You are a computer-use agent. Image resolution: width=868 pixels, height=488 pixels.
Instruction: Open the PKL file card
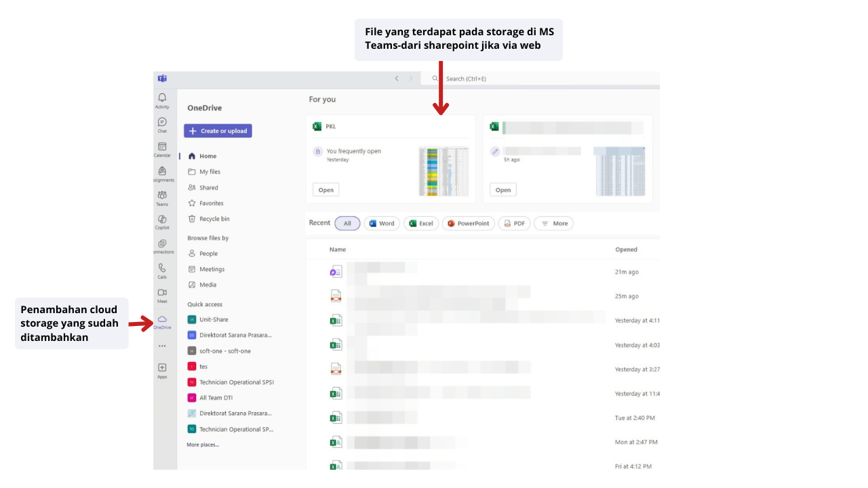[326, 190]
